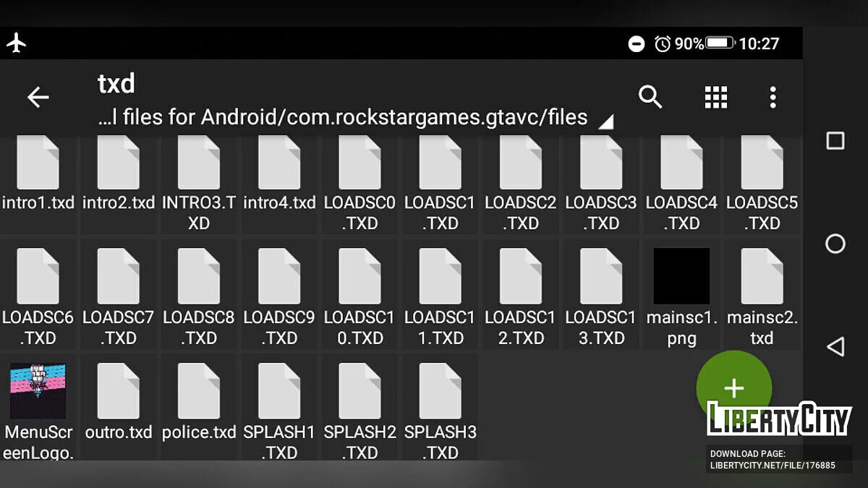Open search with the magnifier icon
The height and width of the screenshot is (488, 868).
click(x=650, y=97)
